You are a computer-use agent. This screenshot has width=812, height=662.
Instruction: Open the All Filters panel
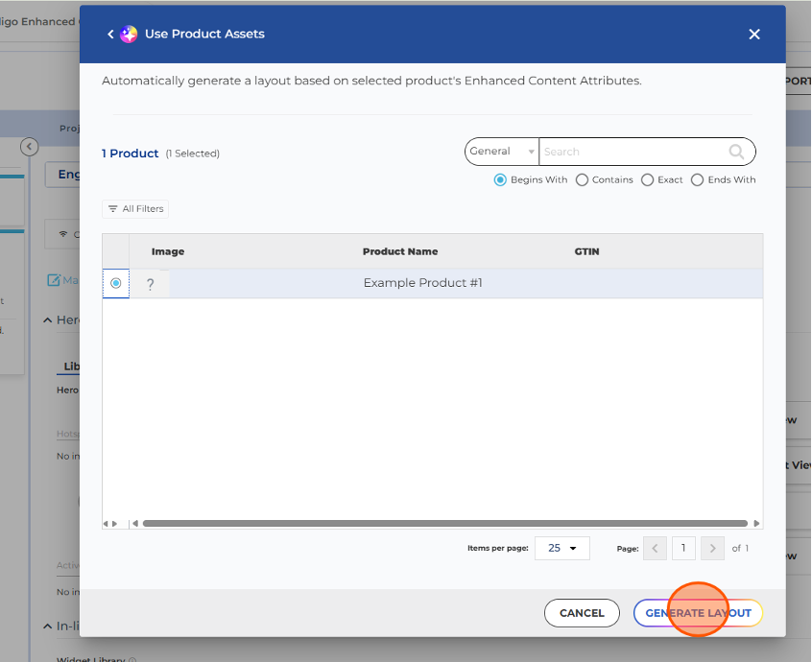[x=135, y=209]
